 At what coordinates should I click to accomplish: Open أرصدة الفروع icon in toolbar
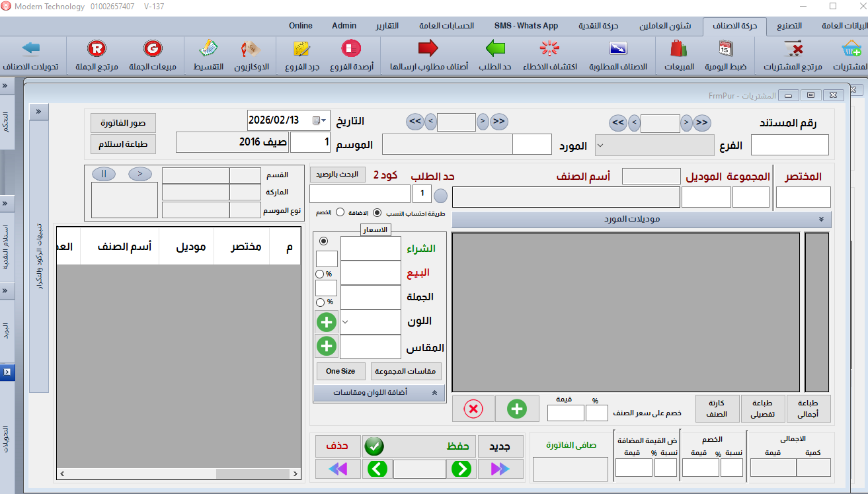(x=351, y=50)
